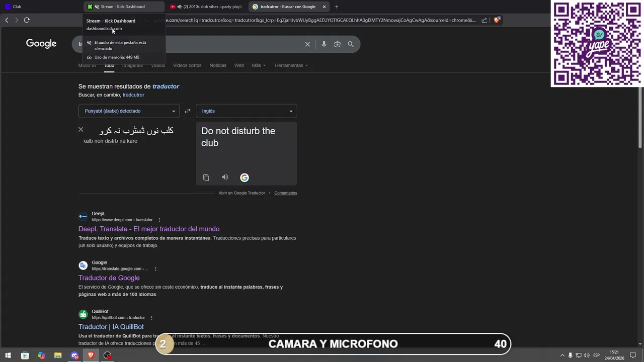Select the Videos cortos search filter

(x=187, y=65)
